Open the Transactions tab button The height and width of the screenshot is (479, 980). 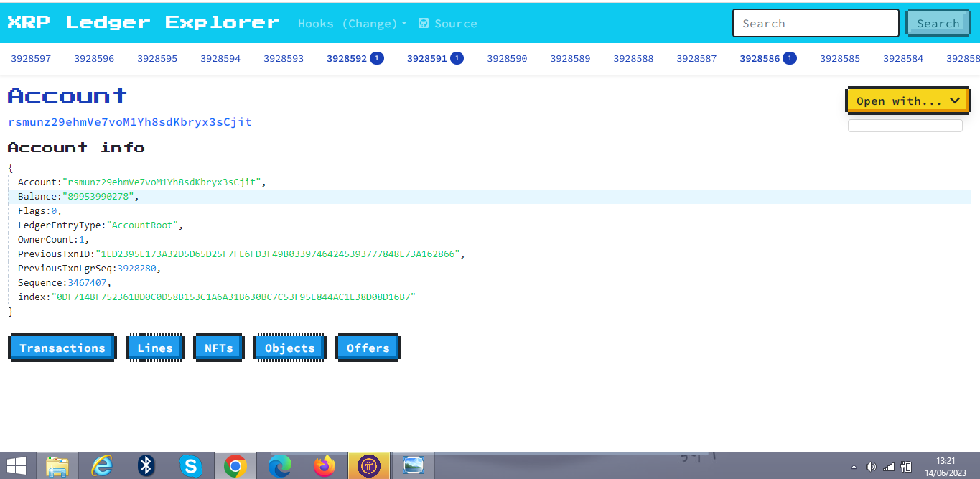click(62, 348)
